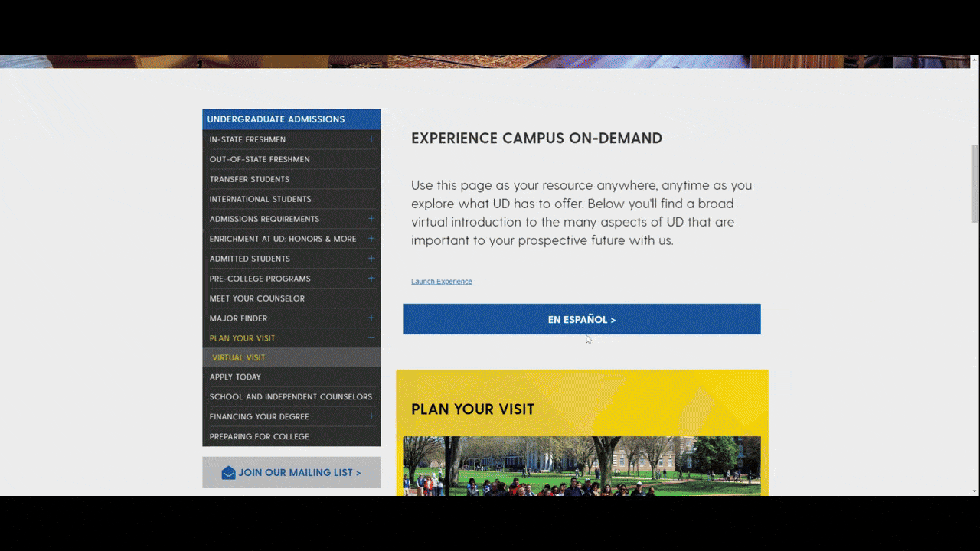980x551 pixels.
Task: Open Apply Today in the sidebar
Action: click(235, 377)
